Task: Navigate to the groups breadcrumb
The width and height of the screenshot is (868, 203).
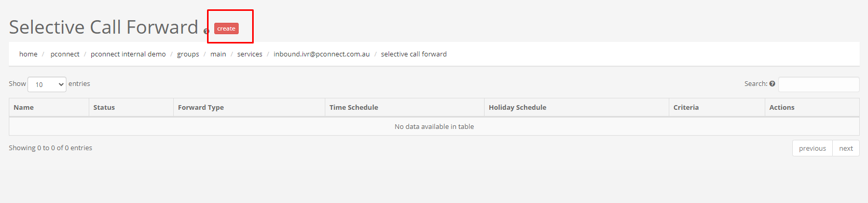Action: [x=188, y=54]
